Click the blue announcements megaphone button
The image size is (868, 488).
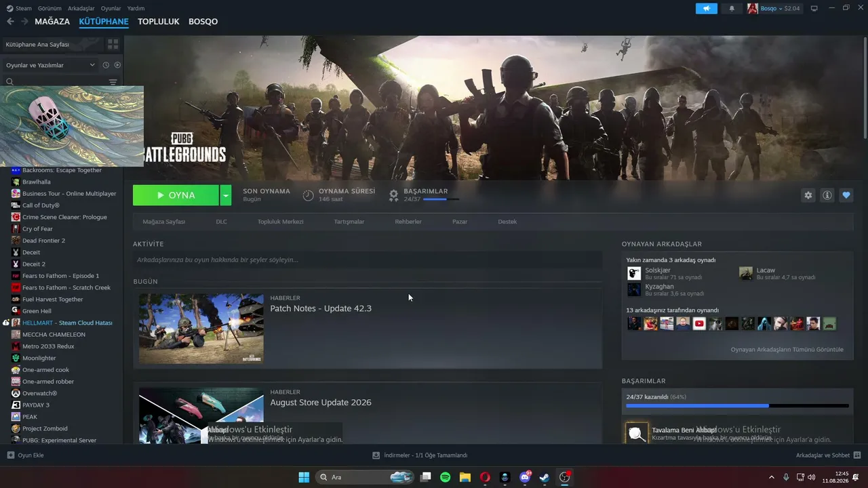click(x=706, y=8)
